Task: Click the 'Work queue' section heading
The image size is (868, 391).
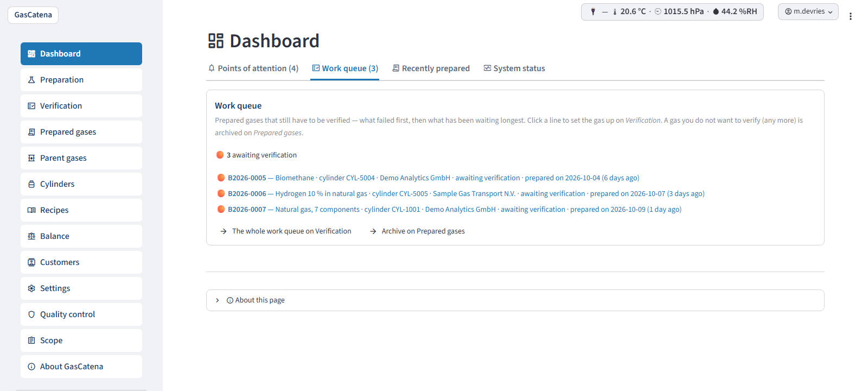Action: tap(238, 106)
